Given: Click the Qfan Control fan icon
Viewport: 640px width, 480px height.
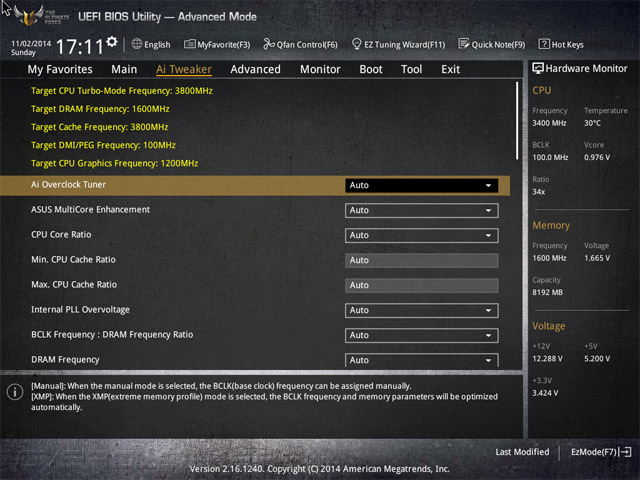Looking at the screenshot, I should (x=269, y=44).
